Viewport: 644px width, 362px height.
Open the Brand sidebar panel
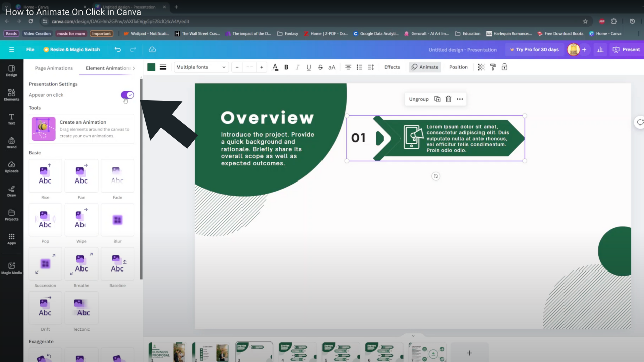[11, 143]
